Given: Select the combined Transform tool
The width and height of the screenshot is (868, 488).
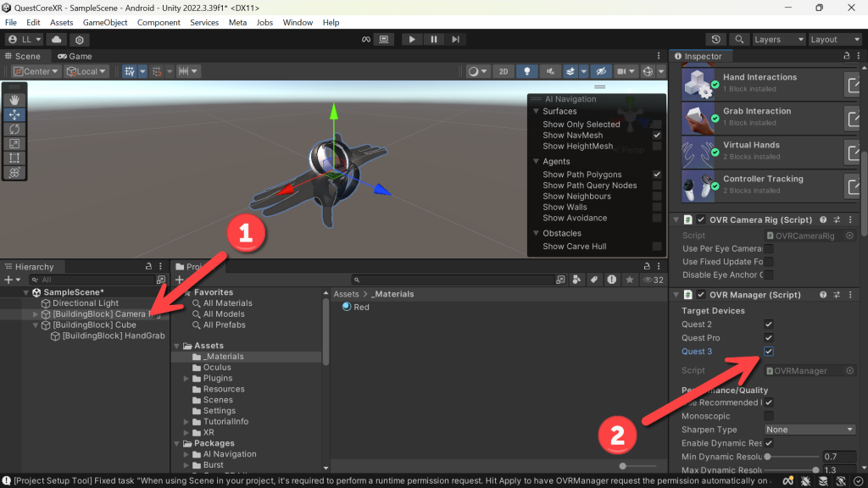Looking at the screenshot, I should click(14, 173).
